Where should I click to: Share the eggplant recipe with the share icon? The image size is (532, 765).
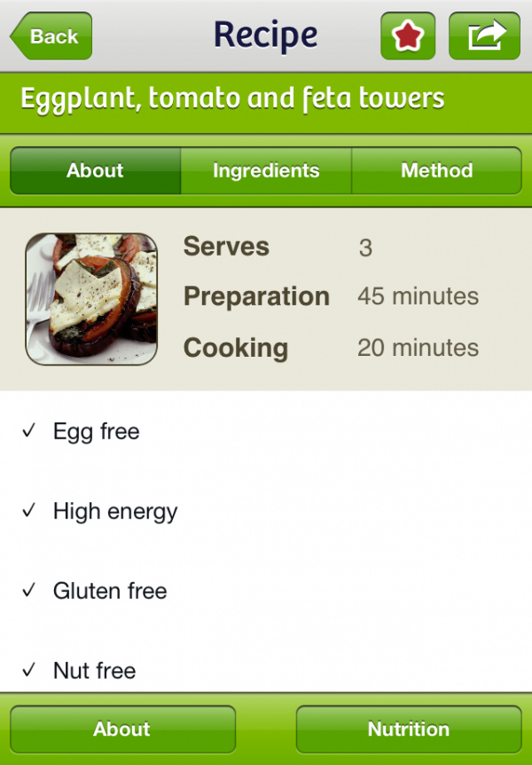(484, 35)
